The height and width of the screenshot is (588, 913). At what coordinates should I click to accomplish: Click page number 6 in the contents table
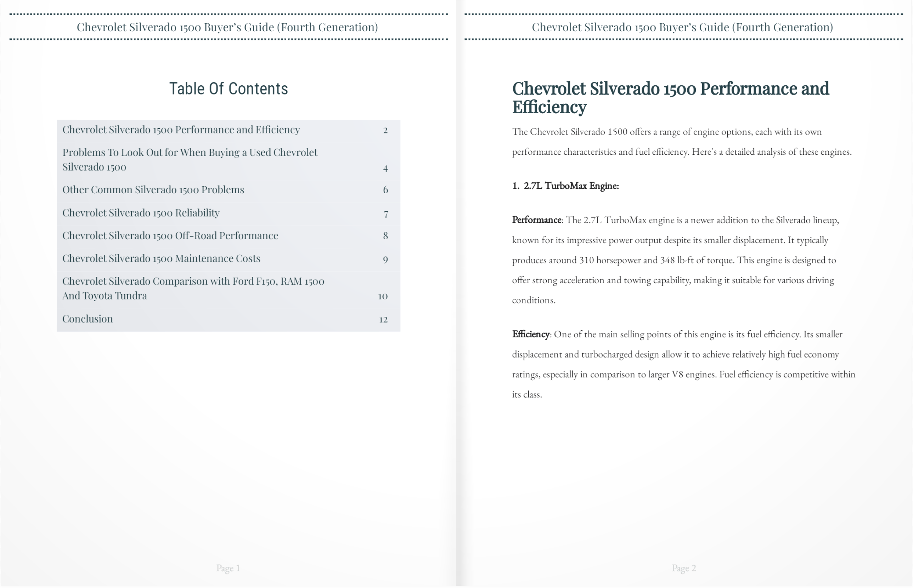[x=385, y=190]
